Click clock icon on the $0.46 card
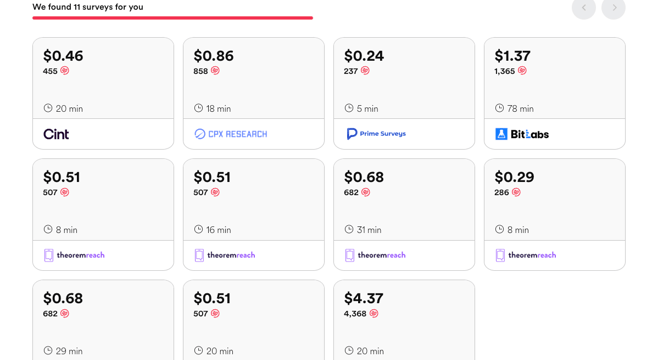This screenshot has width=669, height=360. coord(48,108)
